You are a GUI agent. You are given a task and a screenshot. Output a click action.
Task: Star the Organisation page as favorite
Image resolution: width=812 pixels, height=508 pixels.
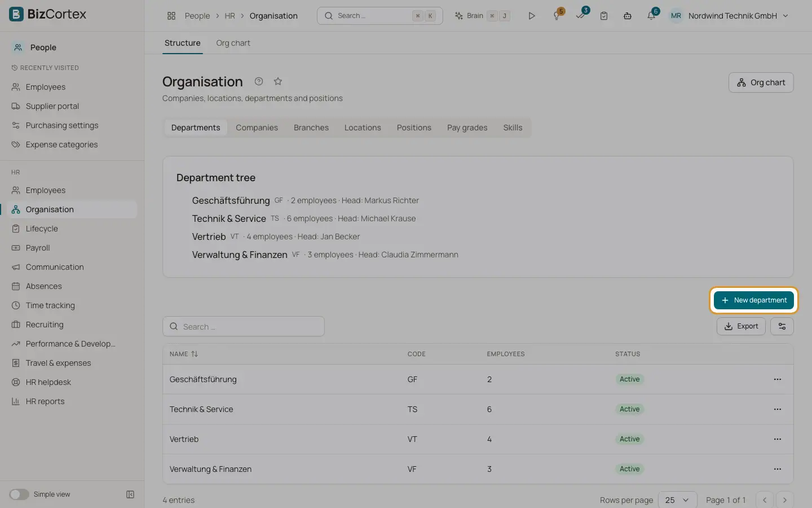(278, 81)
